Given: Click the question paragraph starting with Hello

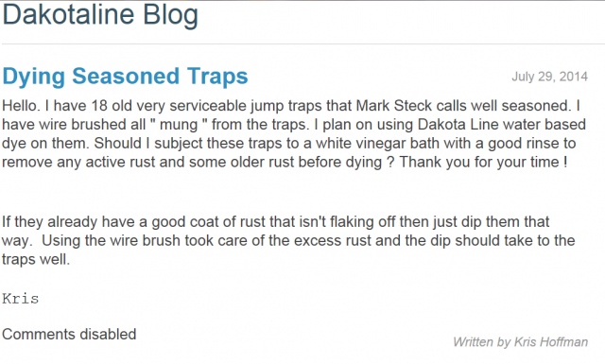Looking at the screenshot, I should tap(294, 134).
